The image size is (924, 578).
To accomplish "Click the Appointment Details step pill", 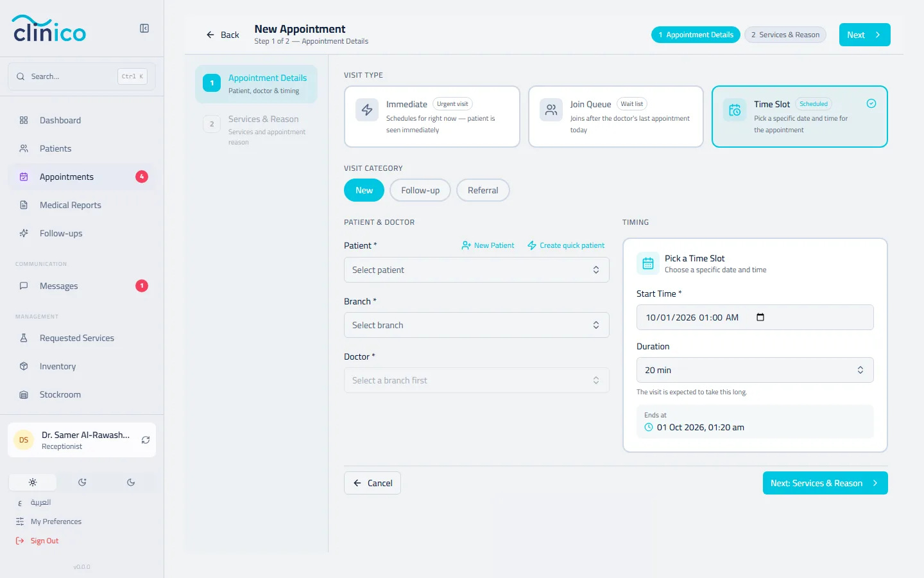I will coord(696,35).
